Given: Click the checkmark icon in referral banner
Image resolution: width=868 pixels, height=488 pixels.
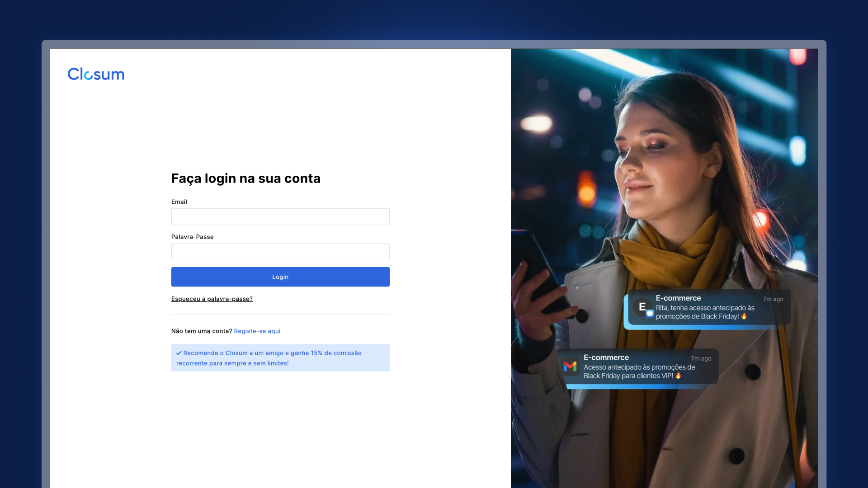Looking at the screenshot, I should pyautogui.click(x=179, y=353).
